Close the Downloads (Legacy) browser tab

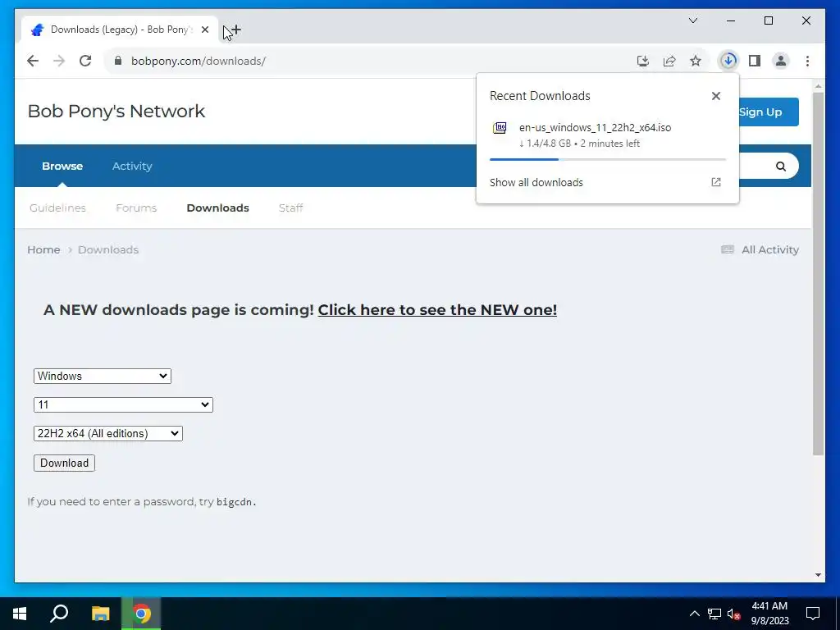[x=204, y=30]
